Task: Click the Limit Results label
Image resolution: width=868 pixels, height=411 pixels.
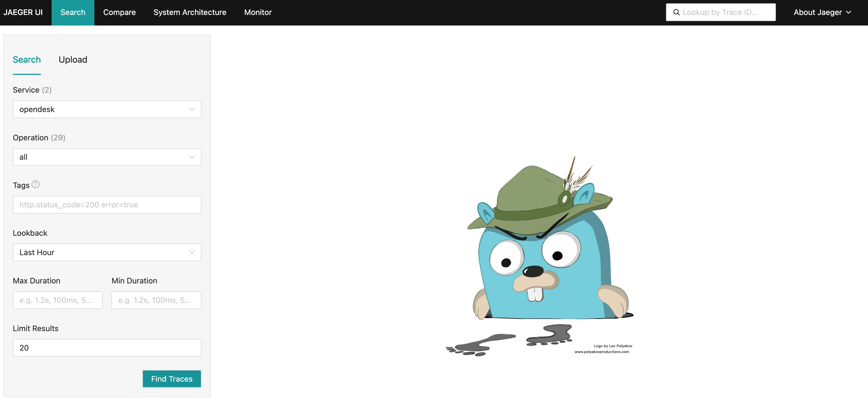Action: (36, 328)
